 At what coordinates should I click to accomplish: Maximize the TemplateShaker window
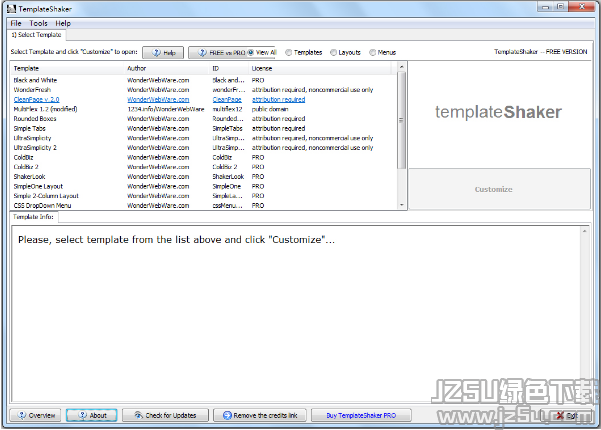click(x=561, y=7)
